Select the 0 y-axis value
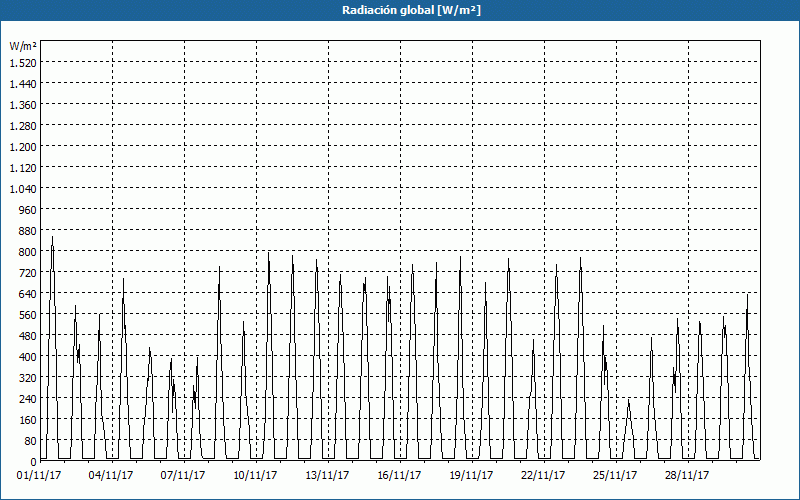Screen dimensions: 800x500 34,462
